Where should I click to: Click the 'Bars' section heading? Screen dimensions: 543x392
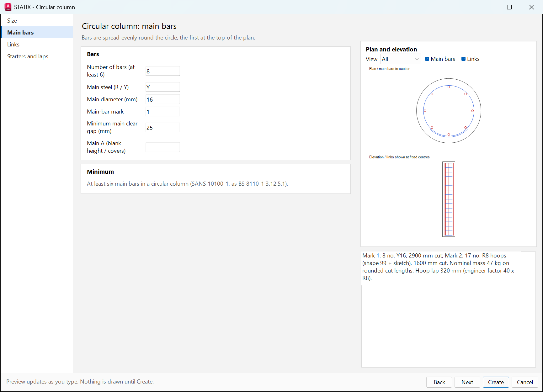(93, 54)
